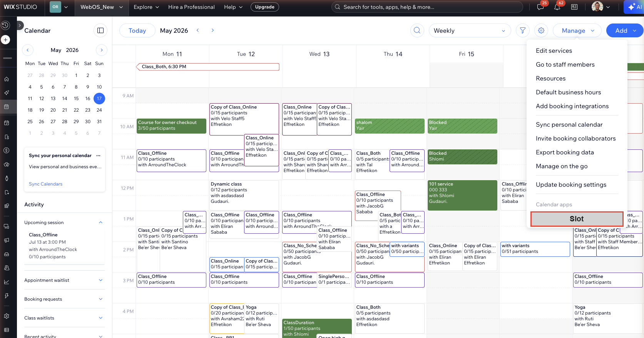Open the Home icon in left sidebar
644x338 pixels.
pos(7,79)
